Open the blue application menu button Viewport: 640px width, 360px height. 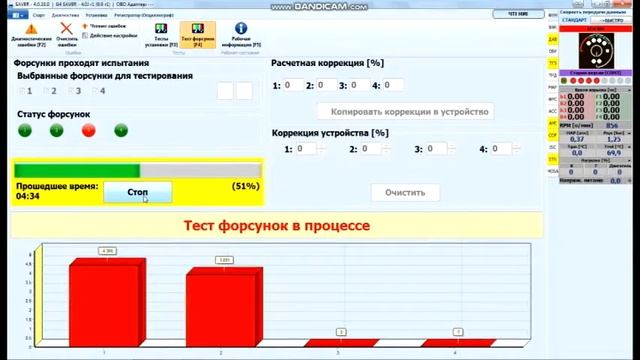pos(17,15)
